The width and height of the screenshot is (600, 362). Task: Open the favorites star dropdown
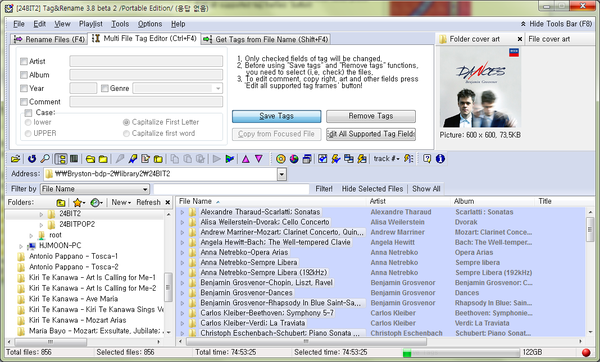point(79,202)
